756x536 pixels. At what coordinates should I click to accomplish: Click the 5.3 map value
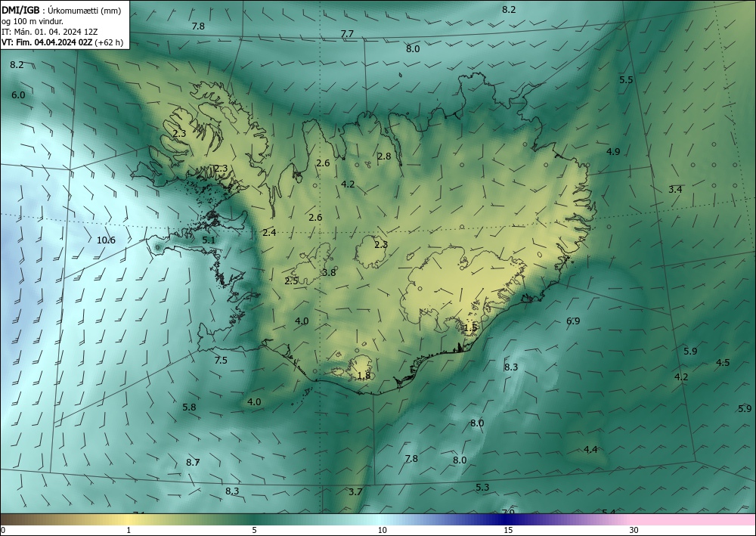point(482,488)
